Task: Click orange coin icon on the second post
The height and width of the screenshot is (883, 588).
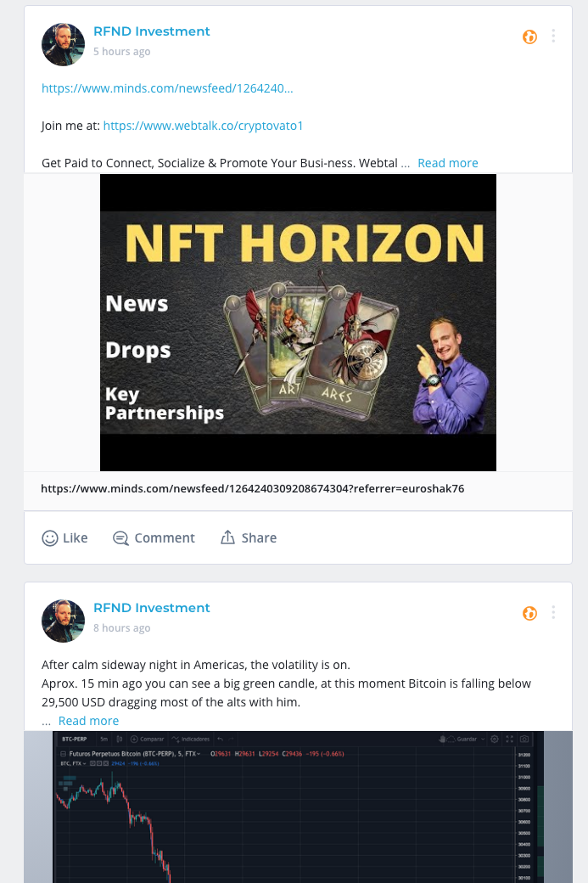Action: pyautogui.click(x=529, y=613)
